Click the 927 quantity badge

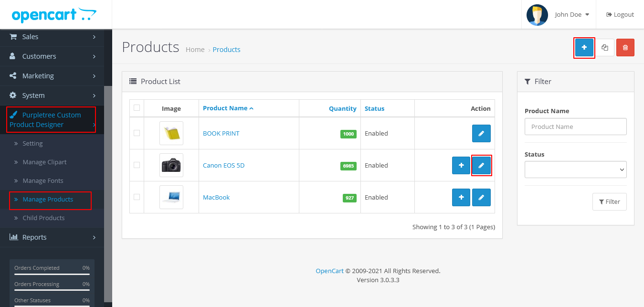coord(350,198)
